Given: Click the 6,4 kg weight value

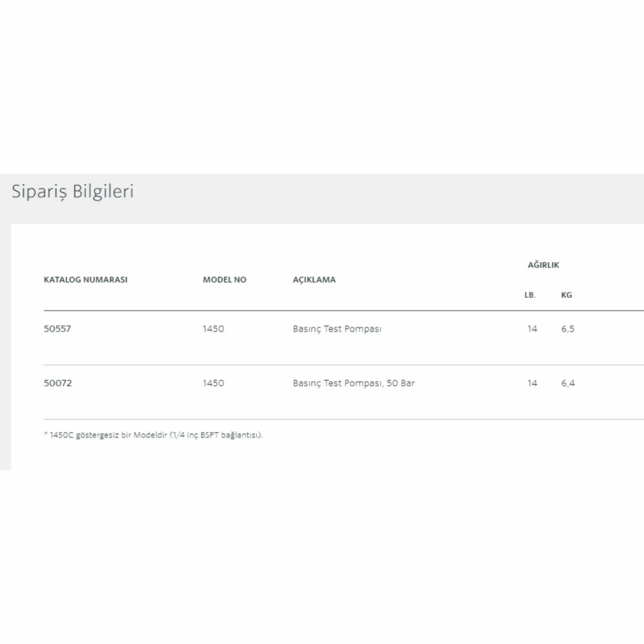Looking at the screenshot, I should [568, 383].
